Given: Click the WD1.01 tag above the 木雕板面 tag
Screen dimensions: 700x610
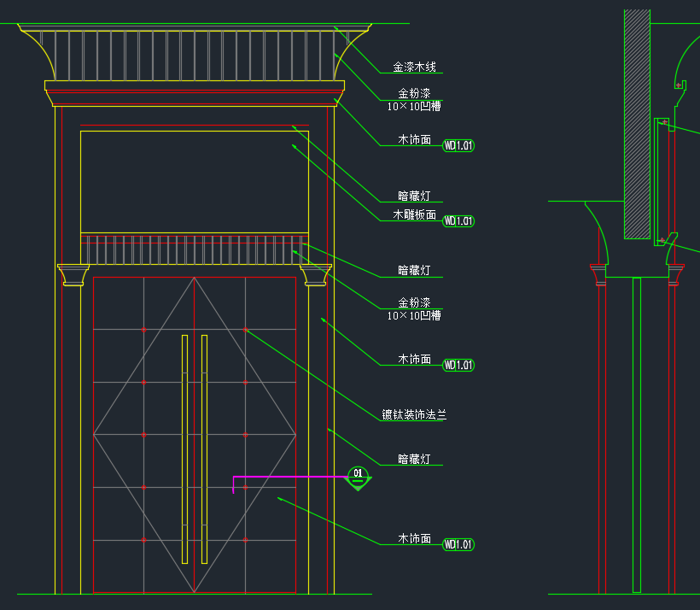Looking at the screenshot, I should 458,146.
